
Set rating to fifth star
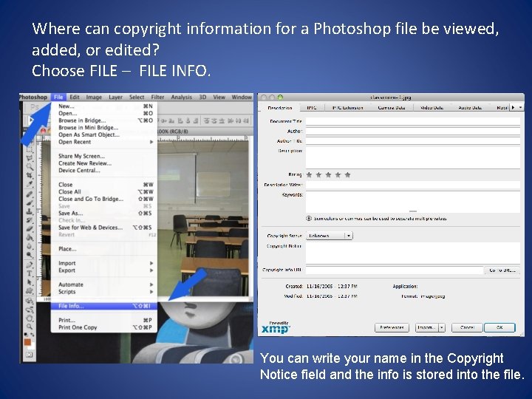pos(347,174)
